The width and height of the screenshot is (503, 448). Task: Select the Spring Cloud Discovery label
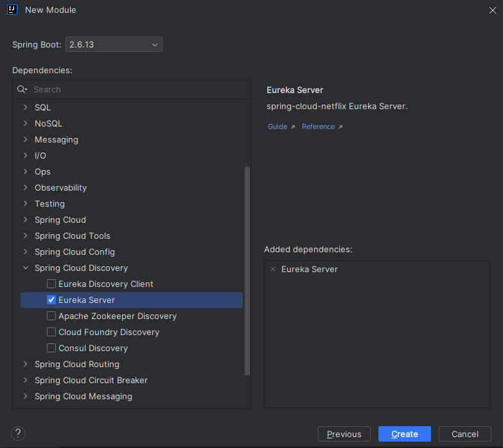coord(81,268)
